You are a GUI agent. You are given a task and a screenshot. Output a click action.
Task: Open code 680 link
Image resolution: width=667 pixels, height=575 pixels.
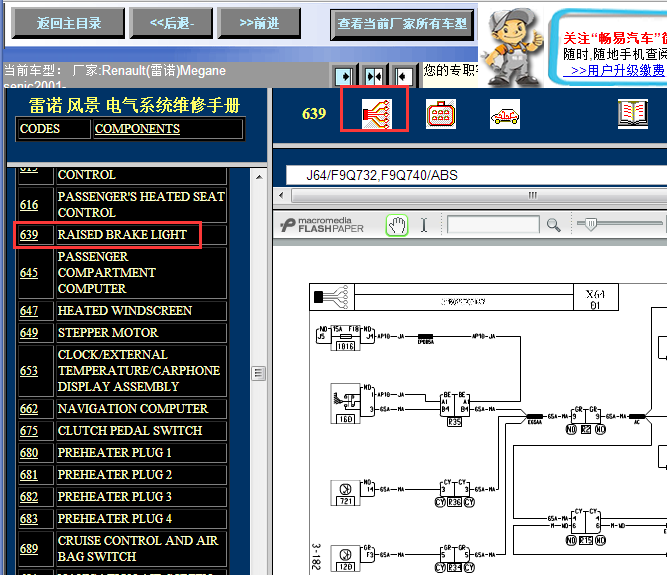(29, 453)
